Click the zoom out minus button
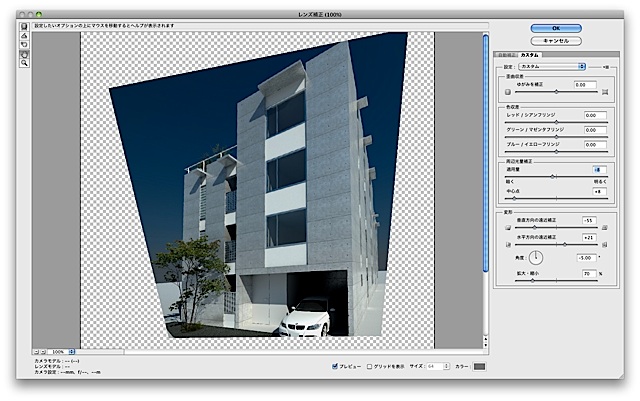 pyautogui.click(x=36, y=351)
